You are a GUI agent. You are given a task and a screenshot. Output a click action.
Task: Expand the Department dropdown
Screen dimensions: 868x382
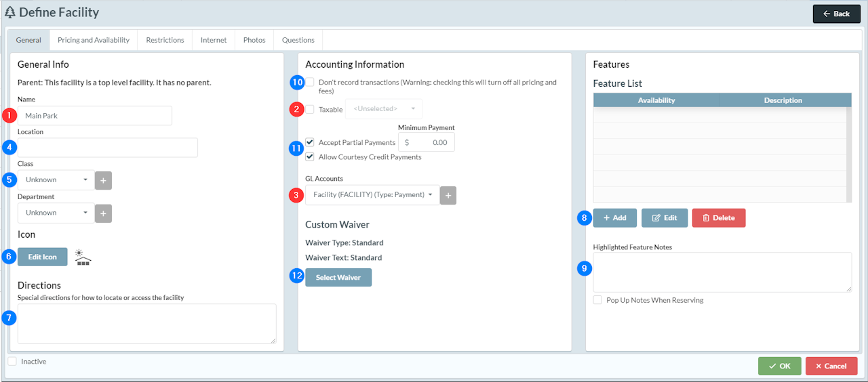56,213
